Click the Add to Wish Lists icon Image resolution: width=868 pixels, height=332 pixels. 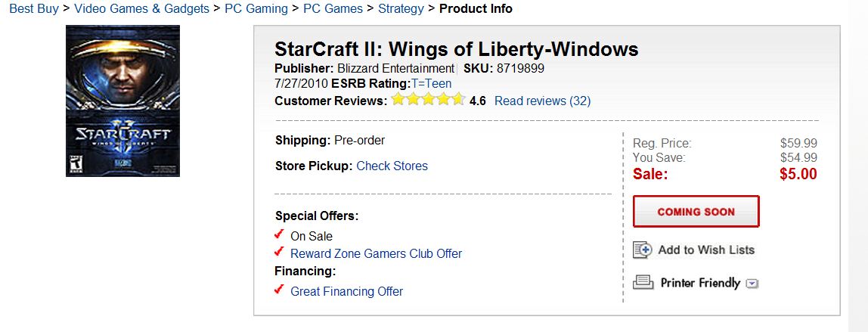[642, 250]
